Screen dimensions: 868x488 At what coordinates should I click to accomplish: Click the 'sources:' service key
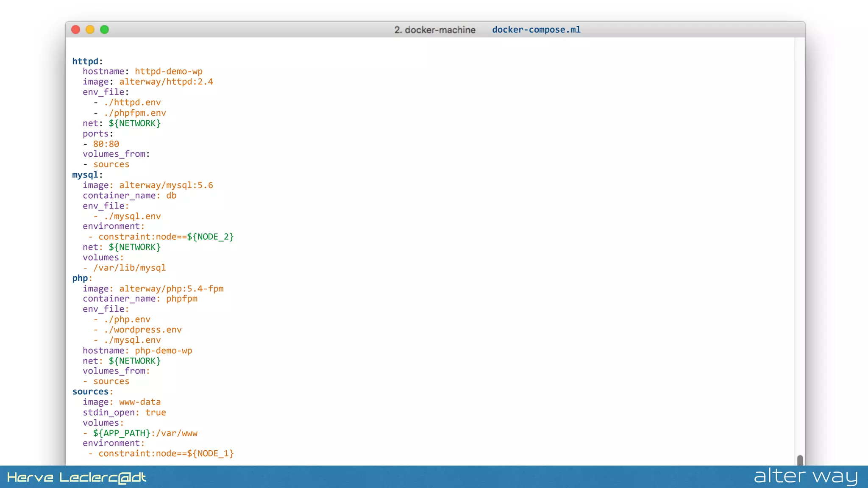point(92,392)
